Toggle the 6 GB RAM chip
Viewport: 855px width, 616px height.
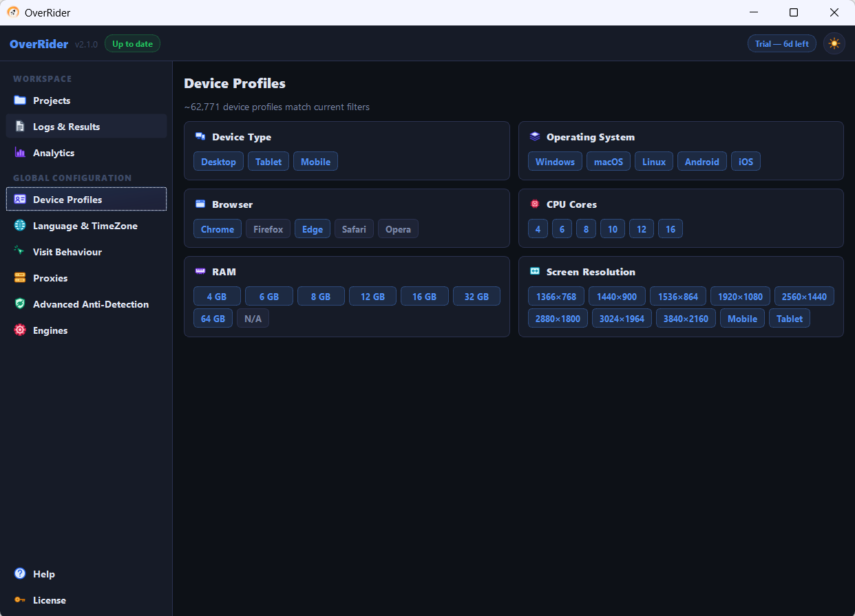269,297
